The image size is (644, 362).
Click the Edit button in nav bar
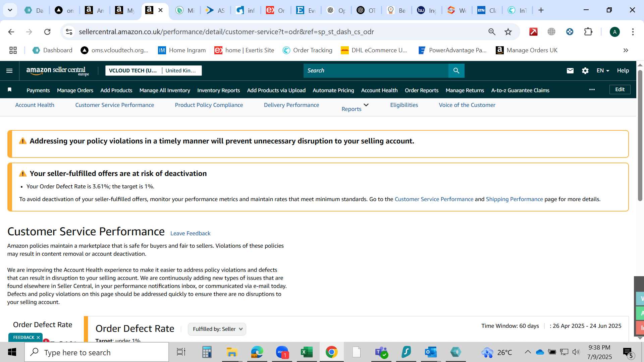coord(620,89)
